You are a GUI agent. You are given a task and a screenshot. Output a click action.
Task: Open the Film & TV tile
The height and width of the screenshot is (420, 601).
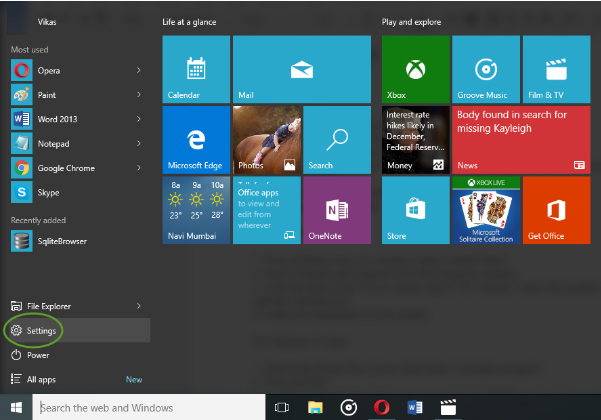[x=557, y=69]
